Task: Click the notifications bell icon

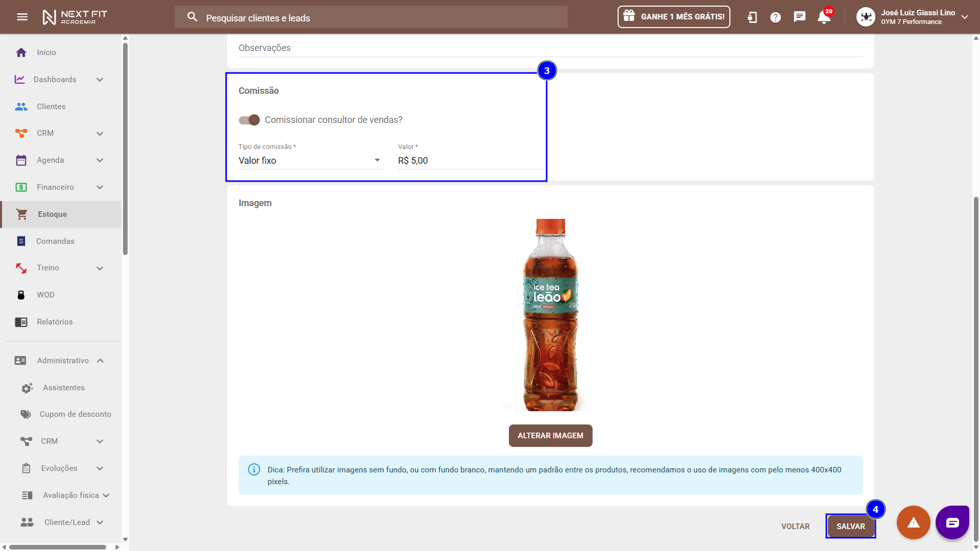Action: [823, 17]
